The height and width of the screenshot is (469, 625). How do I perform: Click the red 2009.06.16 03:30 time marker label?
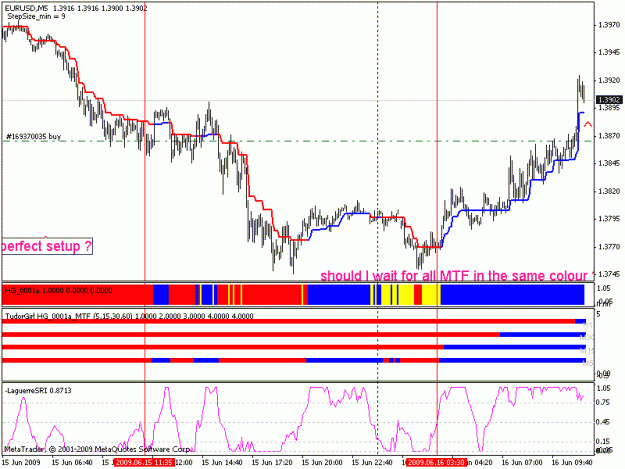pyautogui.click(x=436, y=463)
